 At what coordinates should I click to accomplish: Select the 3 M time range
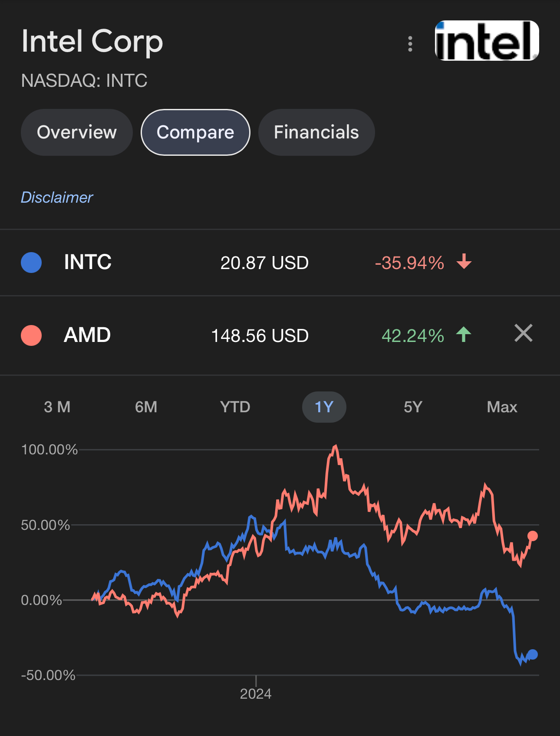coord(57,407)
